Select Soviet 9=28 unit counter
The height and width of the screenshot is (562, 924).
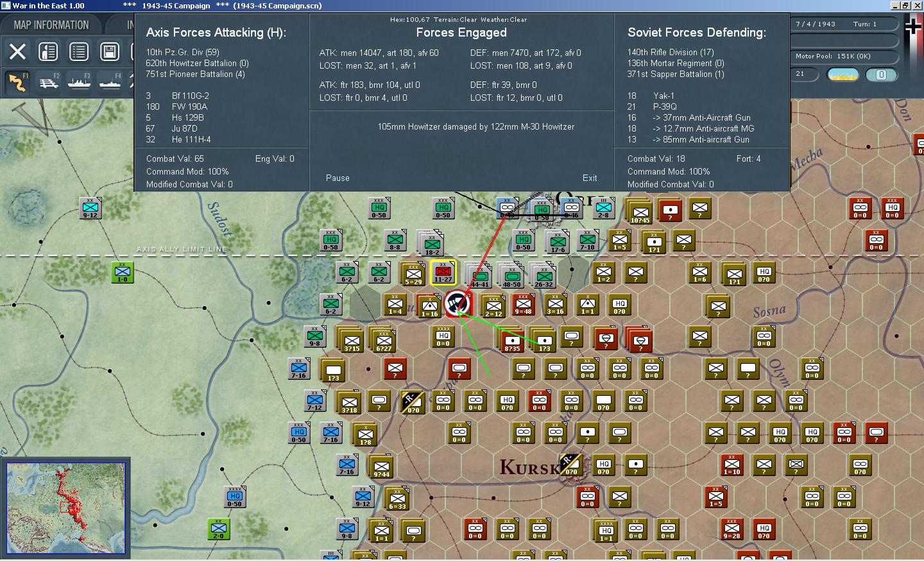(732, 529)
